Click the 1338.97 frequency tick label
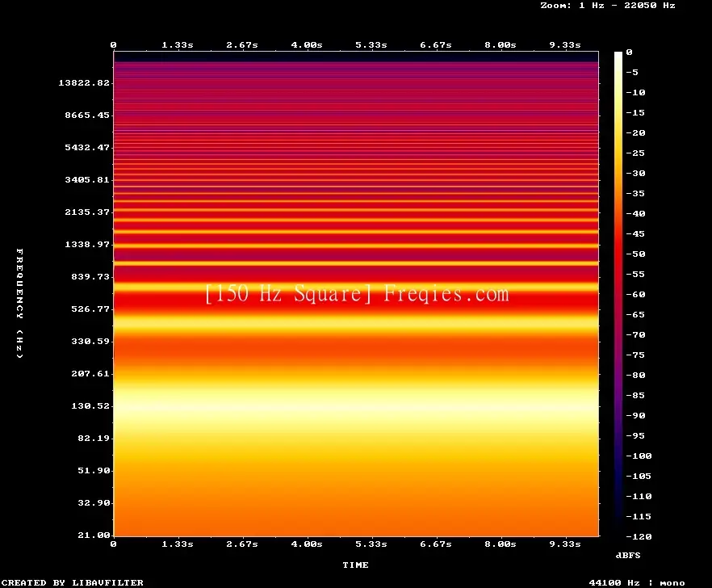Screen dimensions: 712x588 [87, 244]
